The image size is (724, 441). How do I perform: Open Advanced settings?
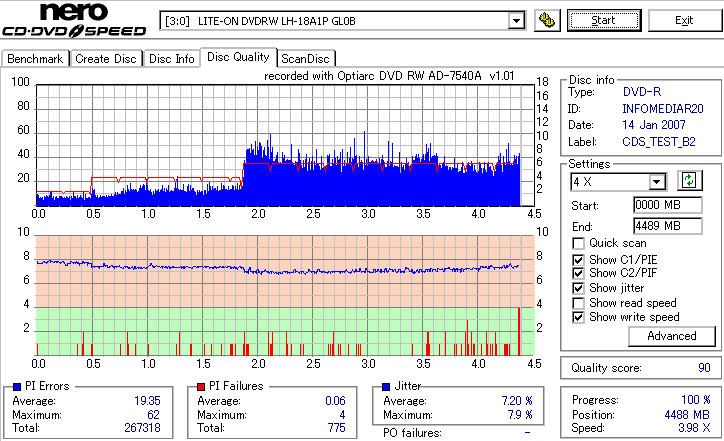click(x=671, y=336)
